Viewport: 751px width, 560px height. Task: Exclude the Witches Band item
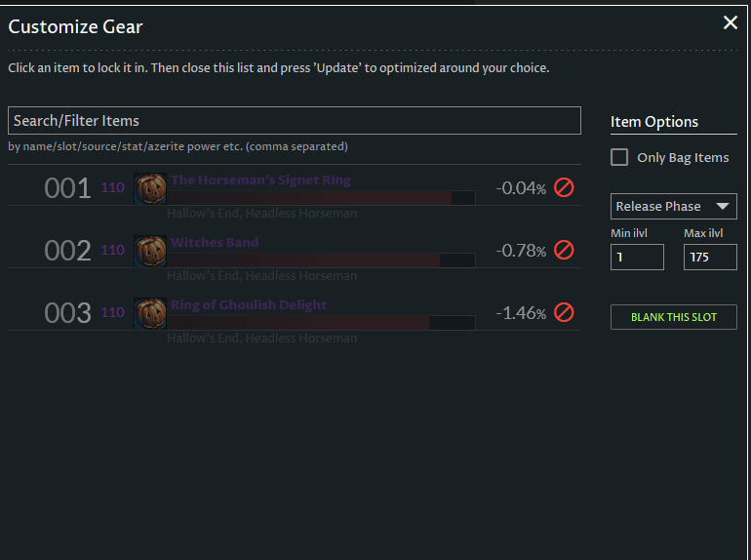564,250
